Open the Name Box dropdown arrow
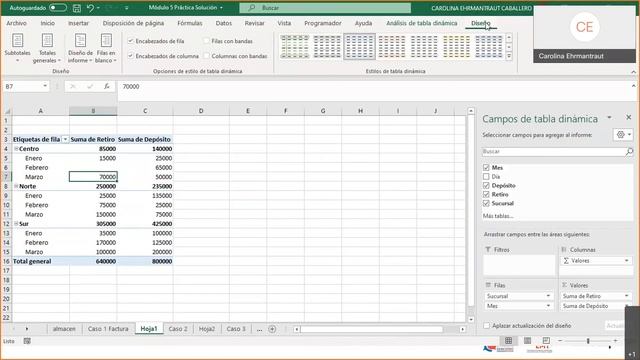The image size is (640, 360). coord(45,86)
